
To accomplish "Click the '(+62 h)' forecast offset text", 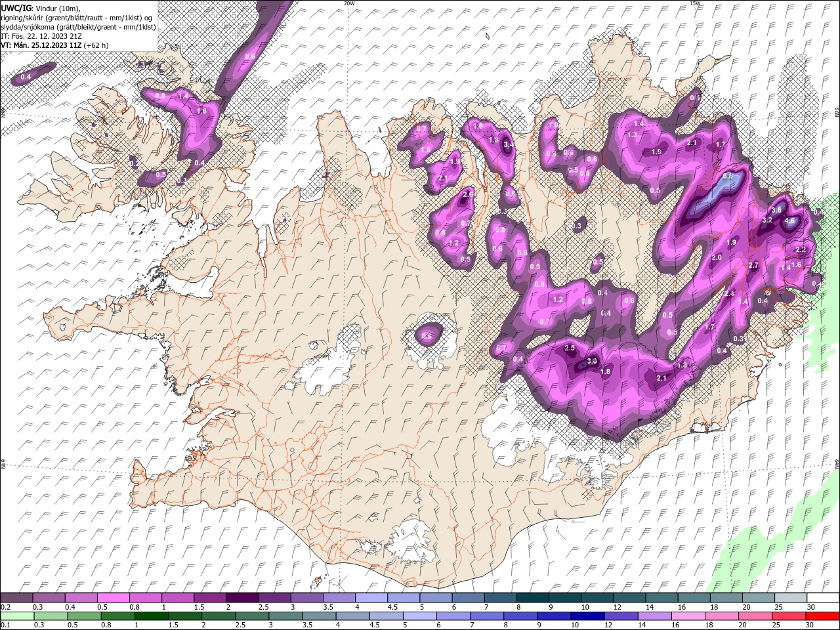I will 96,45.
